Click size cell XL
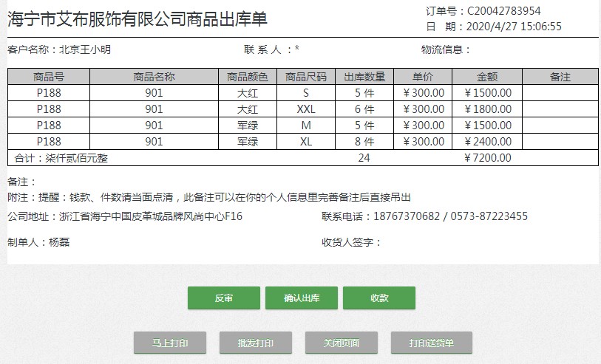Screen dimensions: 601x364 click(x=306, y=142)
